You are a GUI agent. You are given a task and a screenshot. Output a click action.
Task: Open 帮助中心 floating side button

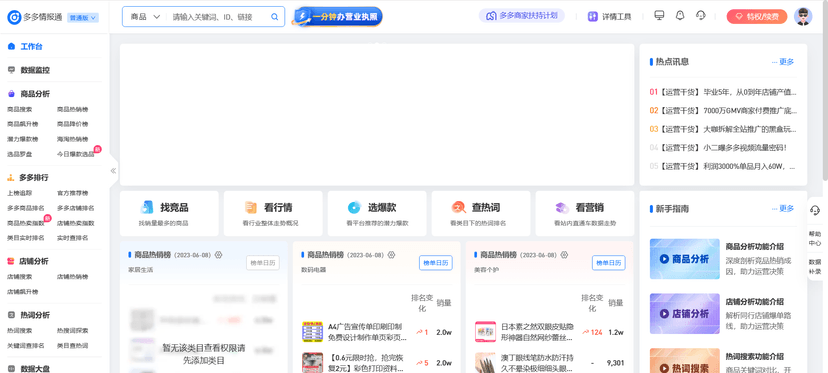pos(815,238)
